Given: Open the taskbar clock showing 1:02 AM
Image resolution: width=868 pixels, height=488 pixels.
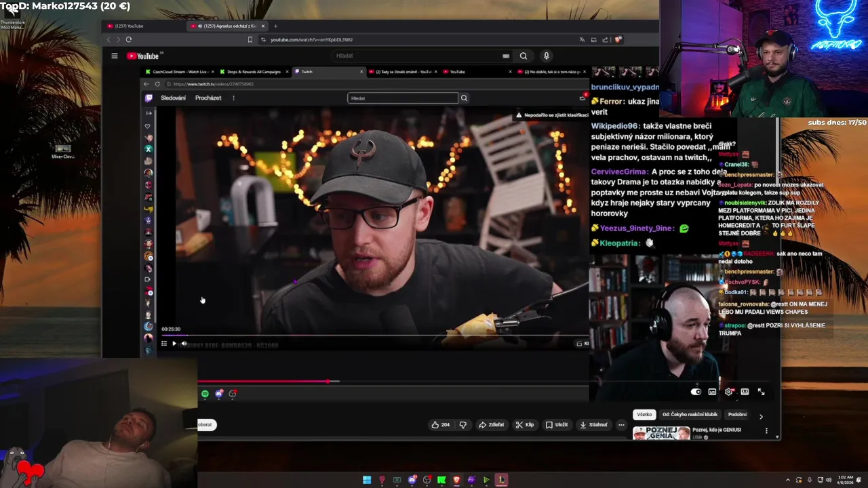Looking at the screenshot, I should pyautogui.click(x=845, y=480).
